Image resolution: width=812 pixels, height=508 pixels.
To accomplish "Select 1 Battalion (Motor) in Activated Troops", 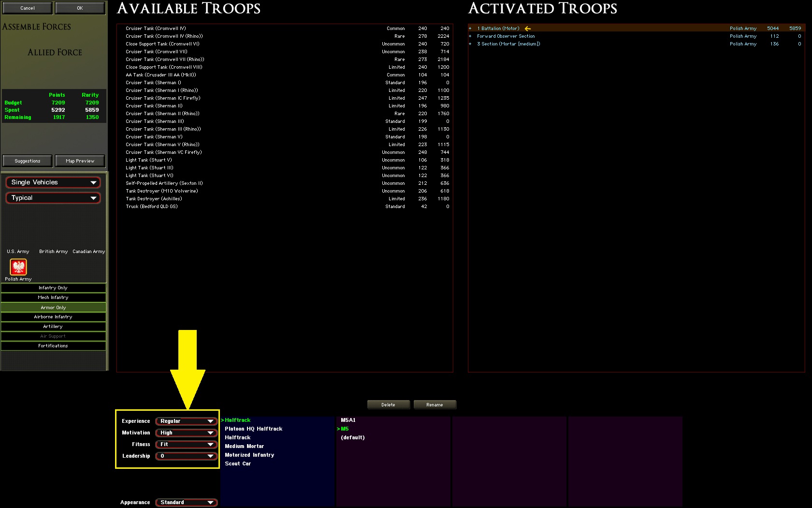I will [636, 29].
